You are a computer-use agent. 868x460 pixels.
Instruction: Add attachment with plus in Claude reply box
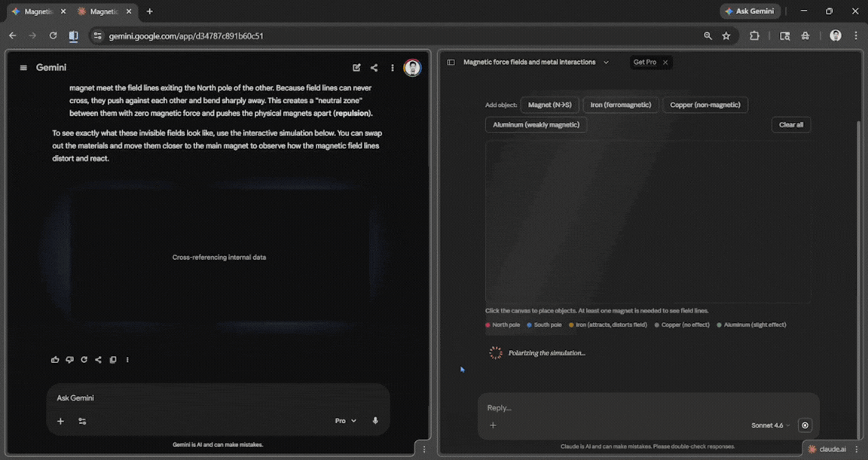coord(493,425)
